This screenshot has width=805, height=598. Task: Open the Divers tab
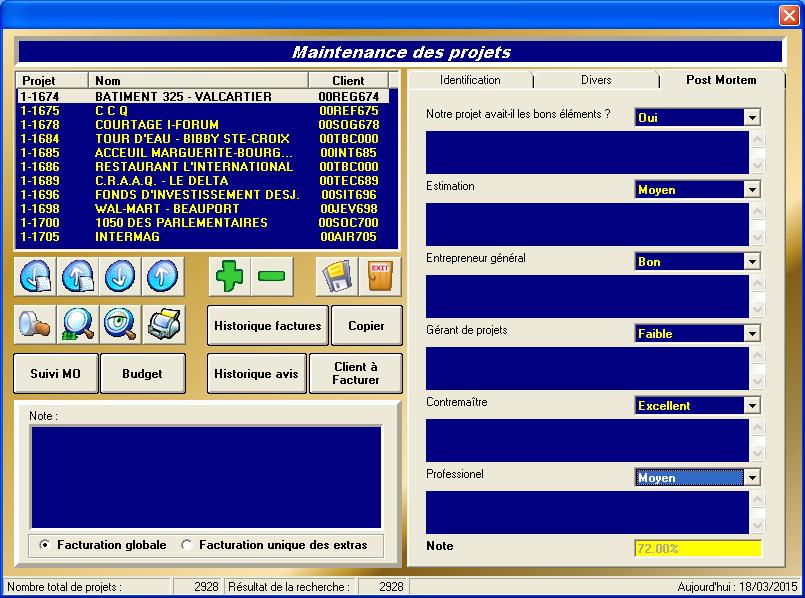pos(596,80)
